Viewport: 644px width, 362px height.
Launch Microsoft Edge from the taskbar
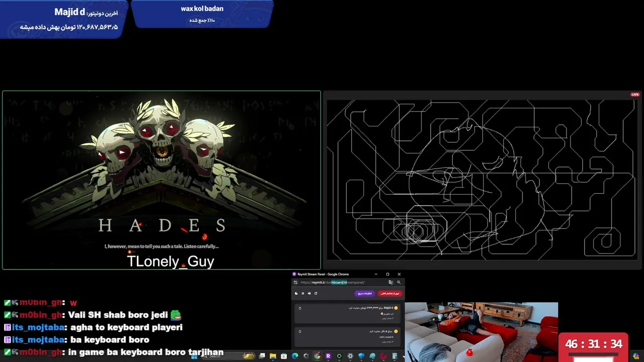click(295, 356)
